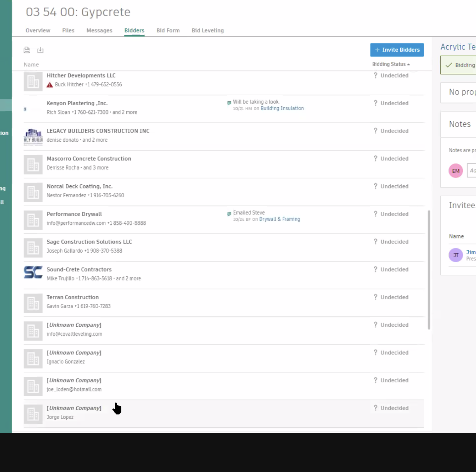Open Kenyon Plastering ,Inc. bidder name
The image size is (476, 472).
click(77, 103)
